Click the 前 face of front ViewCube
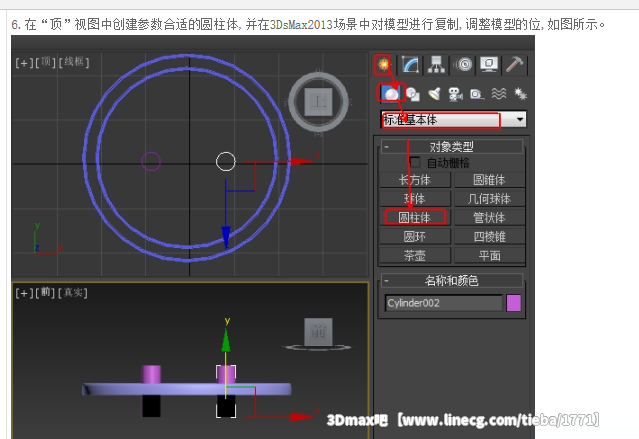This screenshot has height=439, width=639. point(318,332)
